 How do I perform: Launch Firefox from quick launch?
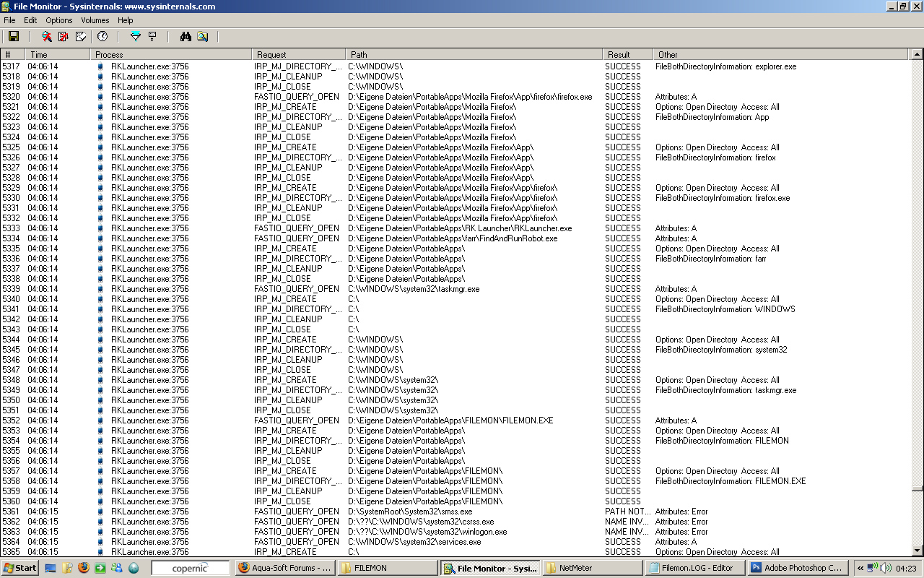coord(84,568)
